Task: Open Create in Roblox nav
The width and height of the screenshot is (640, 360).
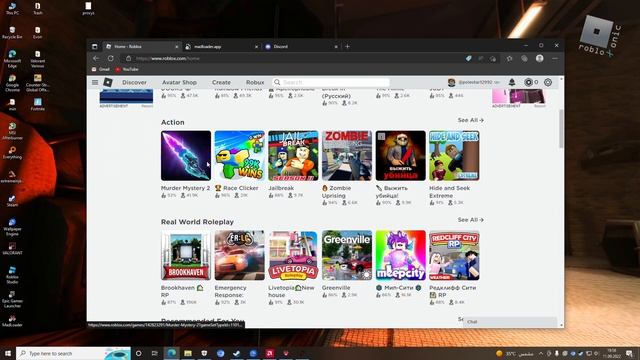Action: coord(221,82)
